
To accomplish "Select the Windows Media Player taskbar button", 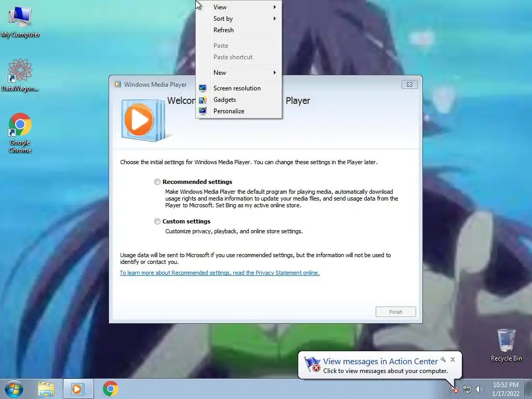I will 78,389.
